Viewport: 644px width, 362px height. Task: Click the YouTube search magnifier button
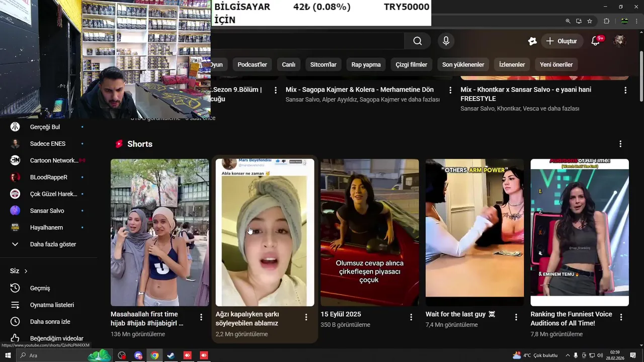(418, 41)
